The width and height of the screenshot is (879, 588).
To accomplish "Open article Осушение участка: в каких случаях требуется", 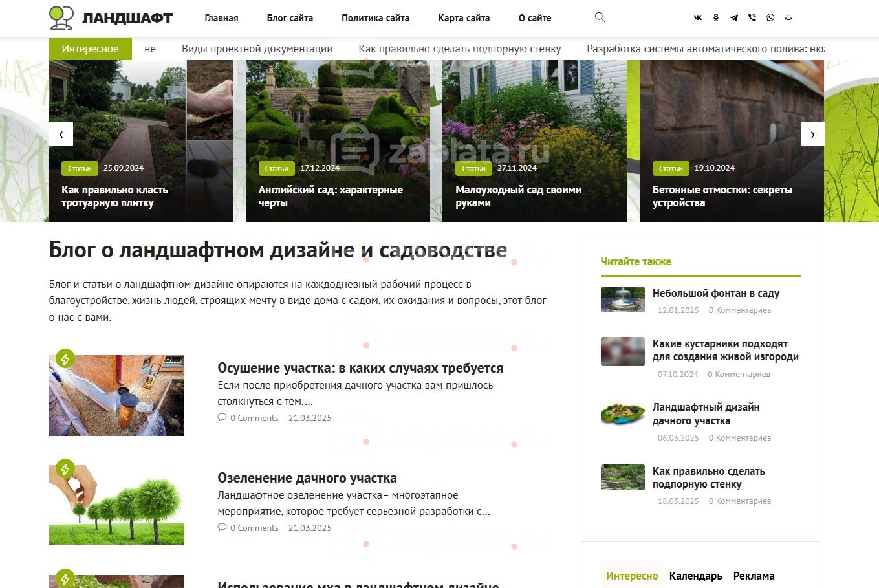I will 360,368.
